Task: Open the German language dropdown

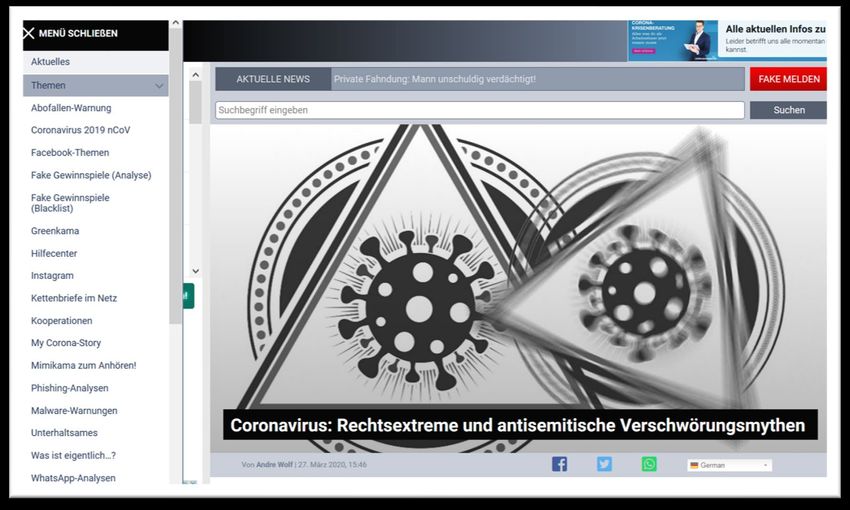Action: tap(729, 465)
